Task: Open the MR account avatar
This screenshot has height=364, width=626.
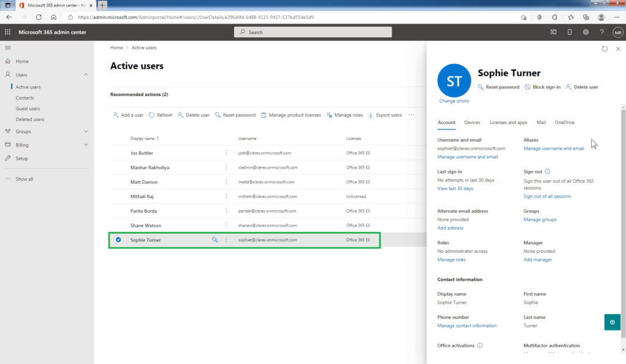Action: [x=618, y=32]
